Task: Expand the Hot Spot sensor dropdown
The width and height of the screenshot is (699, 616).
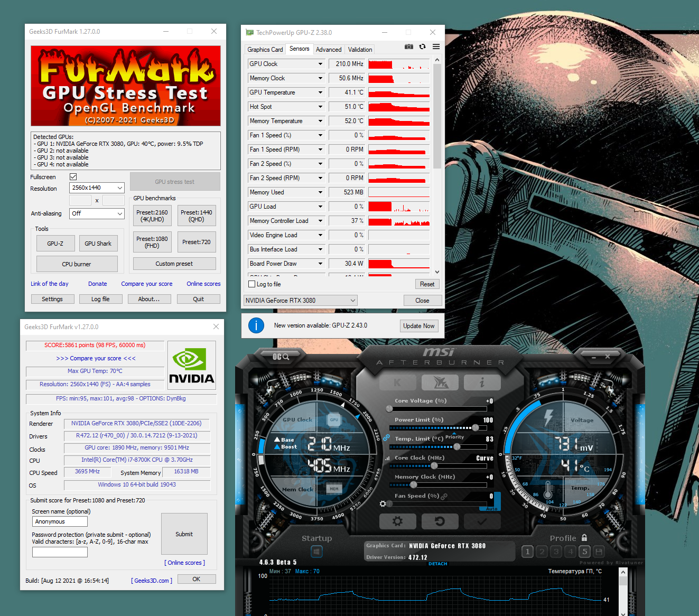Action: [320, 107]
